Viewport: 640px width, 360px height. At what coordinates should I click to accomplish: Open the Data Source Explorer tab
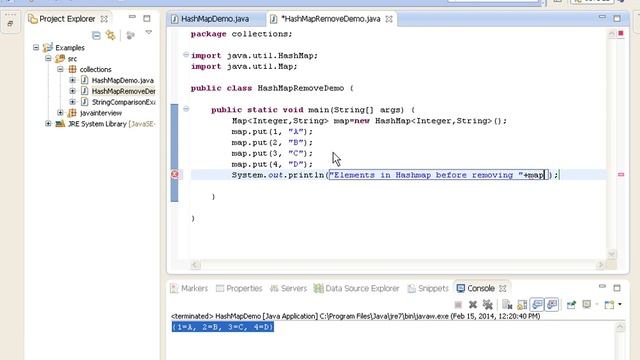356,288
